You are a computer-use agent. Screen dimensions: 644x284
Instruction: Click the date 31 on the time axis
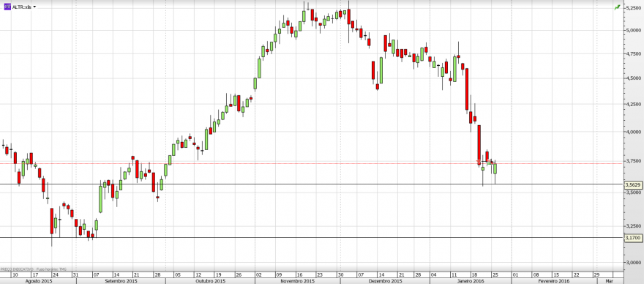click(75, 274)
